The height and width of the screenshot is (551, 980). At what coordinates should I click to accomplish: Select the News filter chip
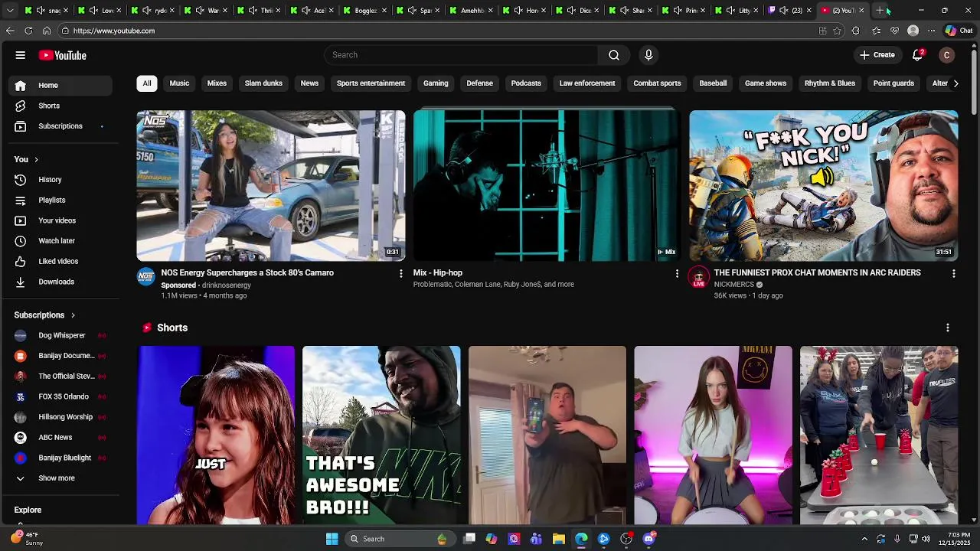309,83
